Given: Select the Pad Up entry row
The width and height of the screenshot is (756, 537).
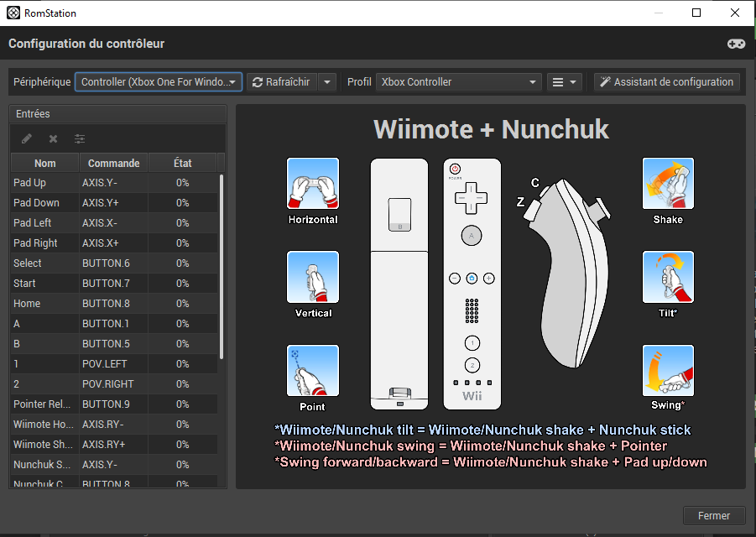Looking at the screenshot, I should coord(113,183).
